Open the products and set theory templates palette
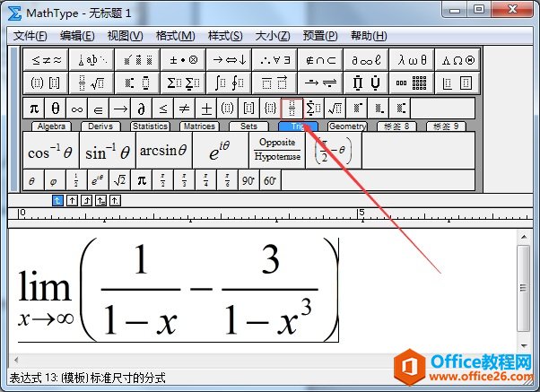 366,83
